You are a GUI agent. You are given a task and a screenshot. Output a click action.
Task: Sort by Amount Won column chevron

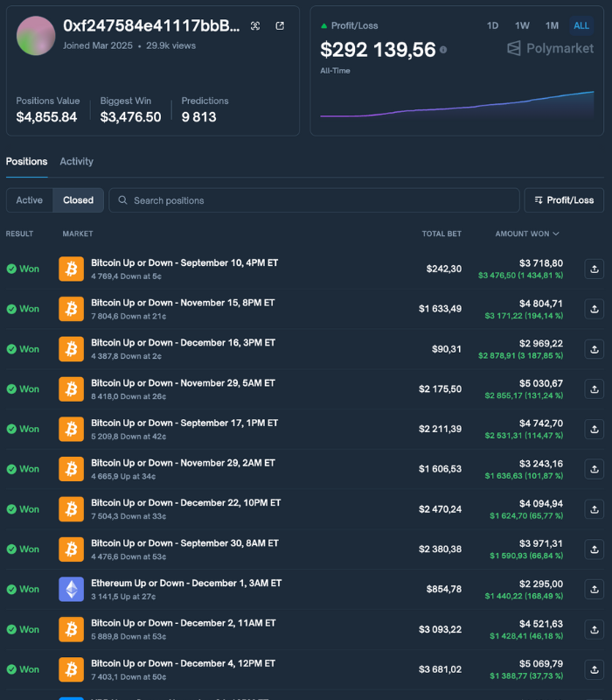click(x=556, y=234)
